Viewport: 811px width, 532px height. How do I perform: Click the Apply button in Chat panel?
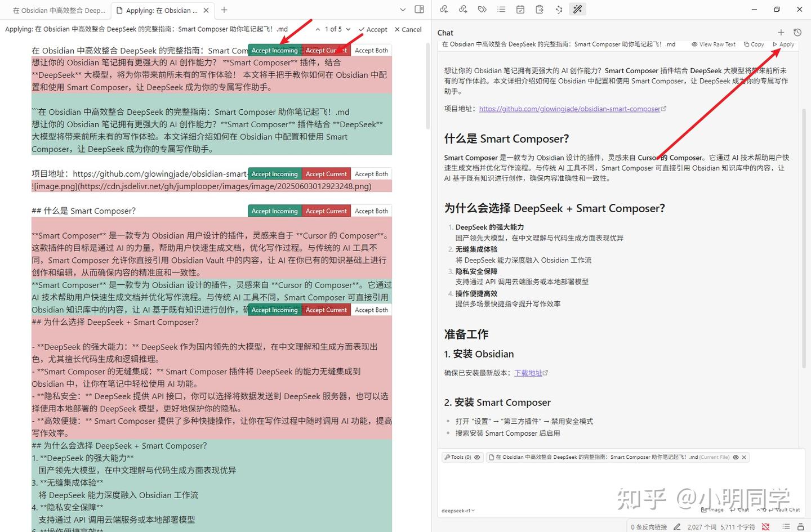coord(784,44)
